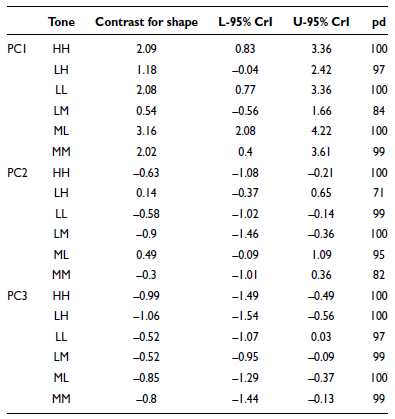Select the pd value 71
Screen dimensions: 395x419
pos(379,193)
